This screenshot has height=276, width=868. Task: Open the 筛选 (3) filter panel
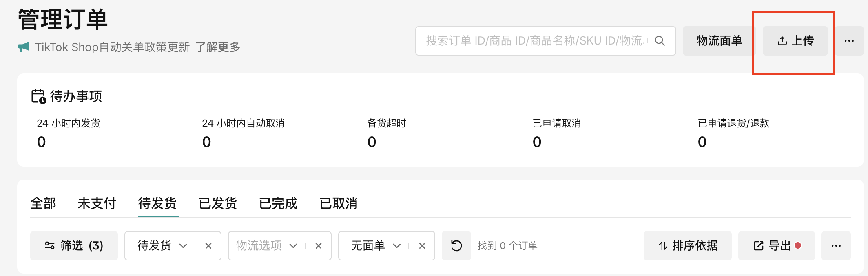[74, 246]
